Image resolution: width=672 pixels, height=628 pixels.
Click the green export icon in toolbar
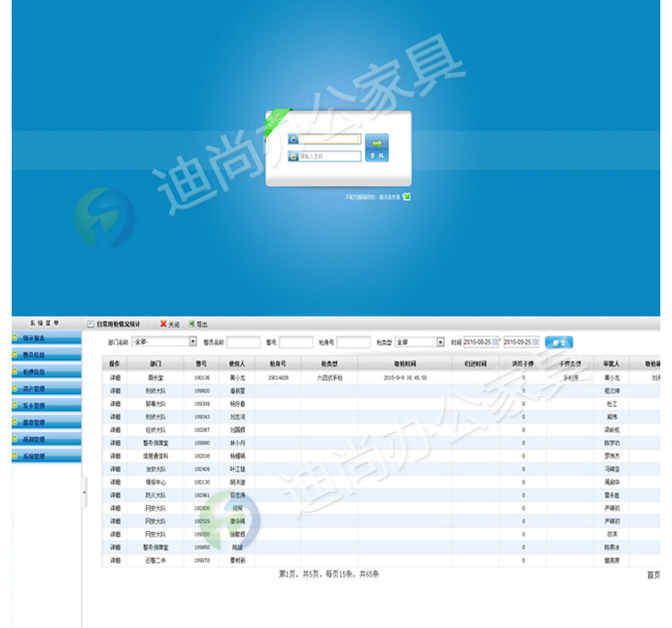click(x=192, y=323)
